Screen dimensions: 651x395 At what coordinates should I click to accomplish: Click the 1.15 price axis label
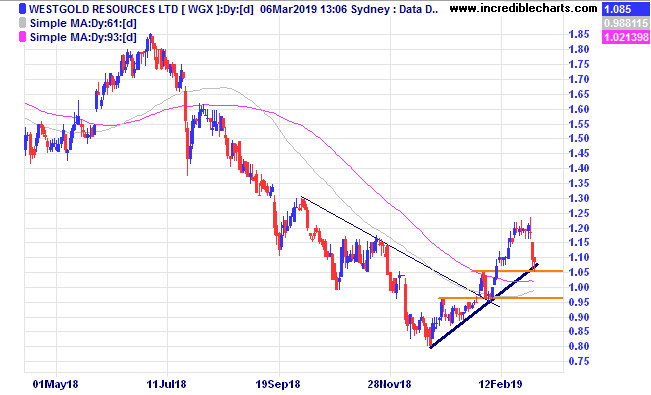[579, 242]
